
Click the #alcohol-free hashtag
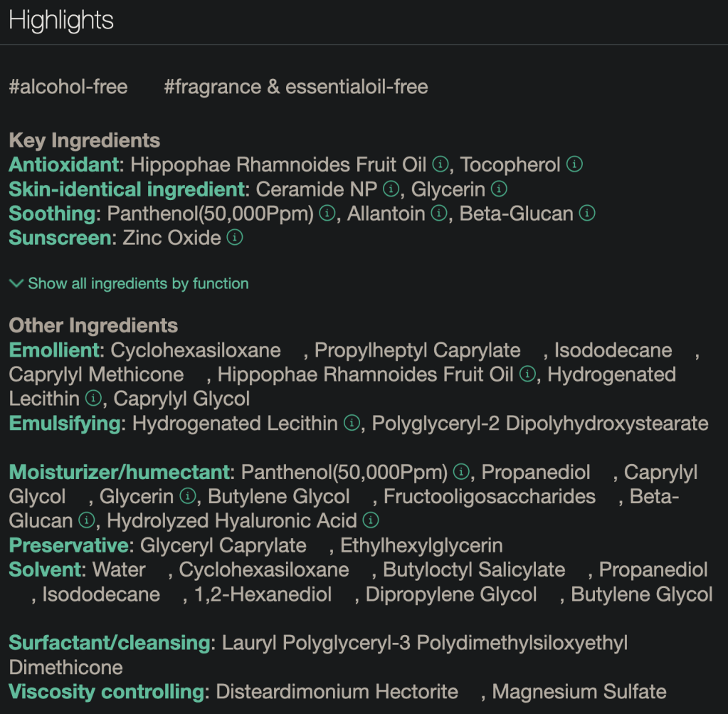coord(68,87)
